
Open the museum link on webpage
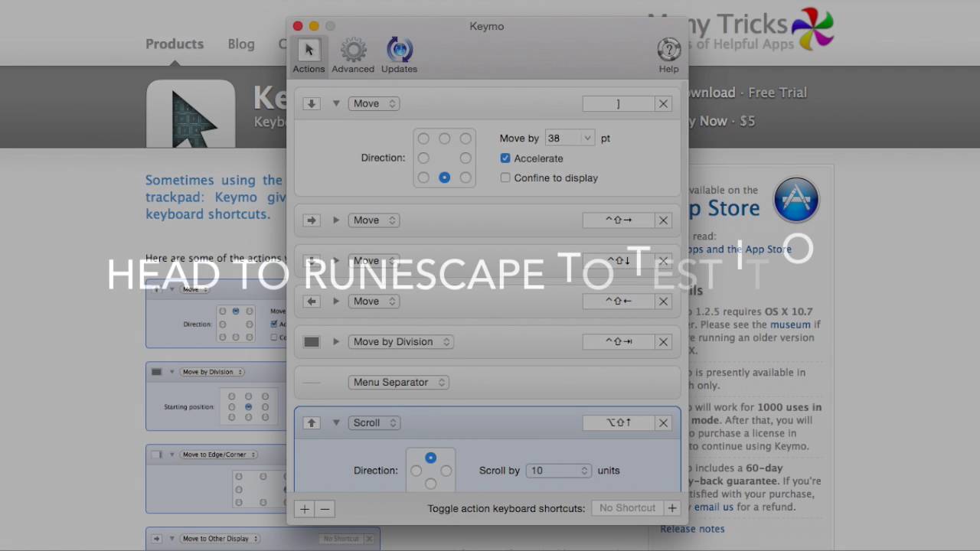coord(789,324)
